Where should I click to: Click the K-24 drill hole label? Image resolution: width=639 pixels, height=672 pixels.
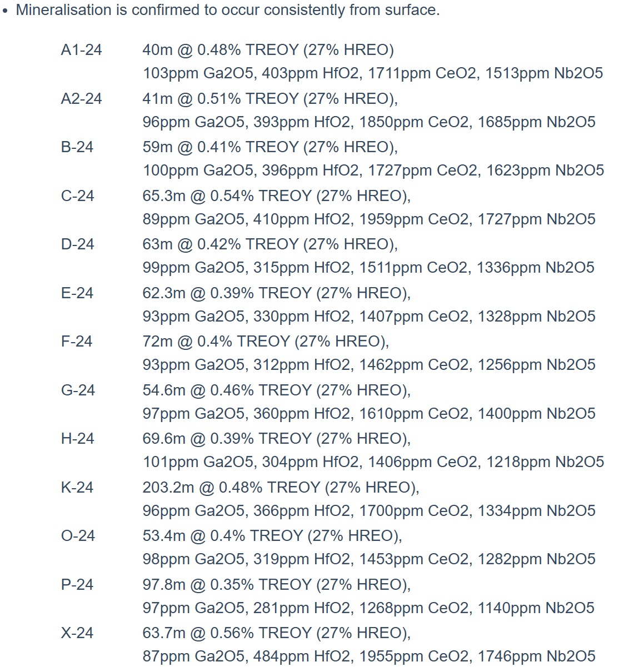(77, 488)
